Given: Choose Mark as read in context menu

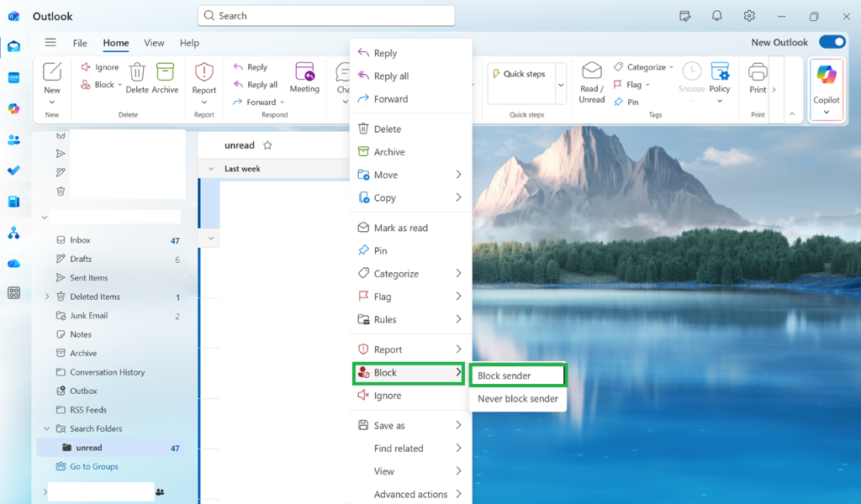Looking at the screenshot, I should tap(410, 228).
